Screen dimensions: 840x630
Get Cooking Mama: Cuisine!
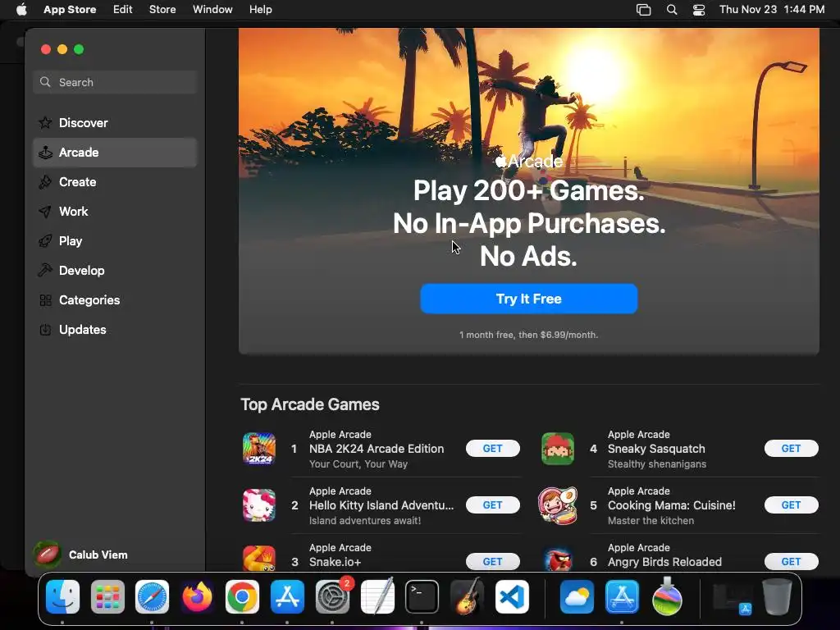coord(792,505)
